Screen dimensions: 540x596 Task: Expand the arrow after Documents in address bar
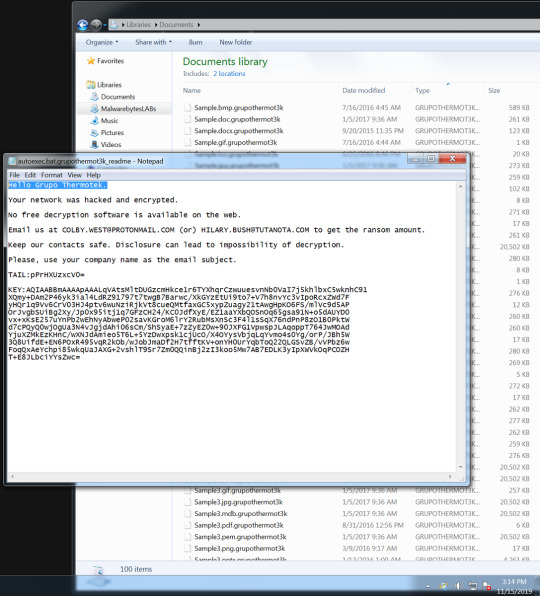pos(198,25)
